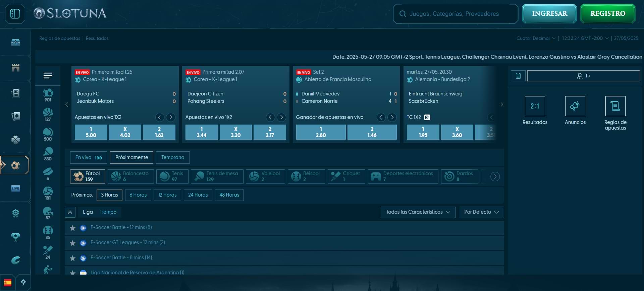
Task: Show previous featured matches carousel arrow
Action: 67,104
